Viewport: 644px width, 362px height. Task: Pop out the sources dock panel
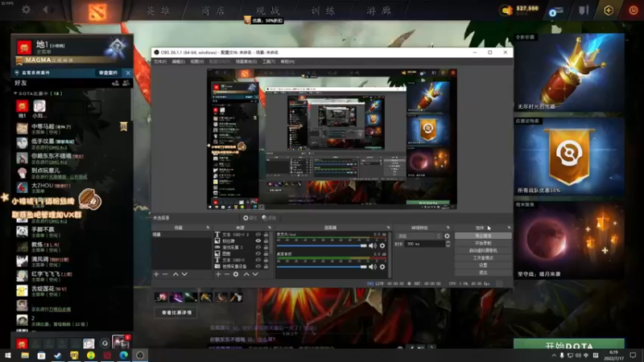pos(270,228)
